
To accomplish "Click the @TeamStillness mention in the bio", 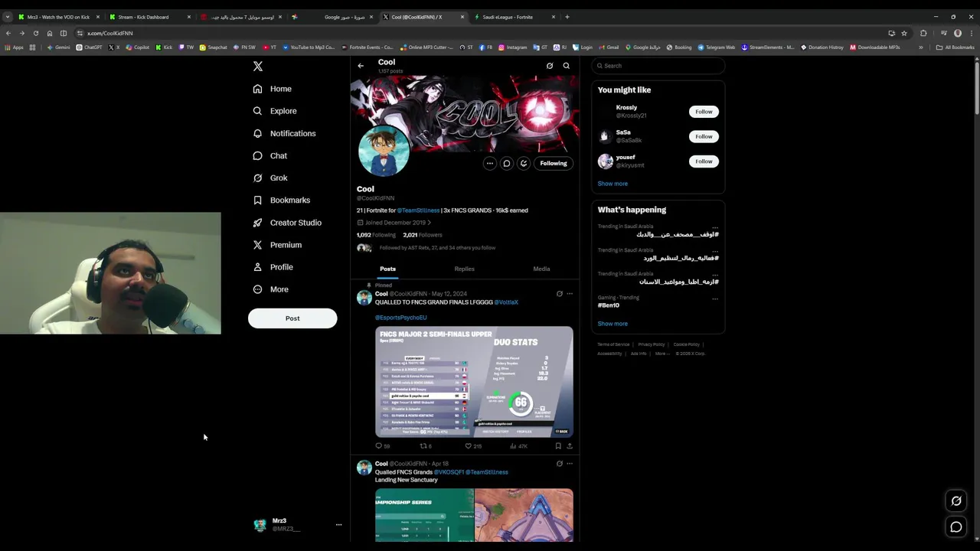I will [418, 210].
